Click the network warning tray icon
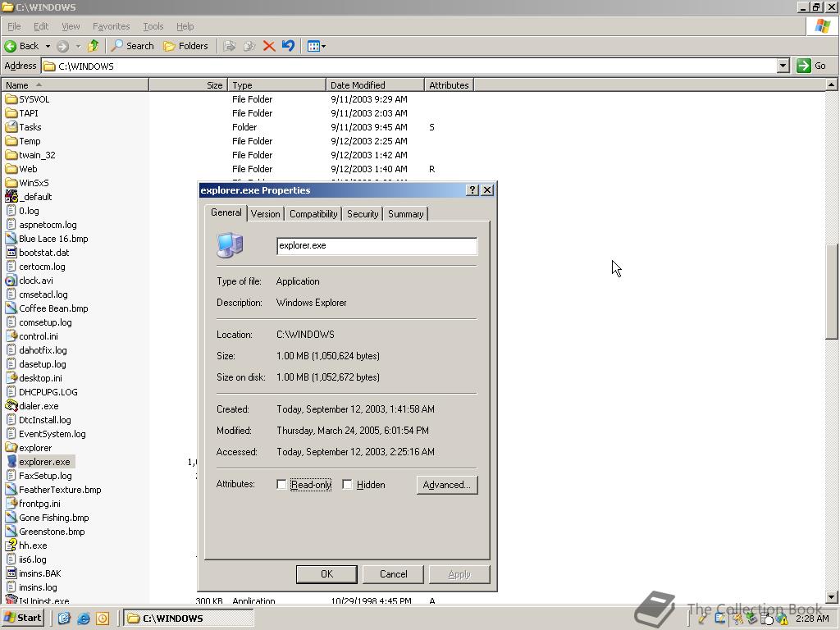 pos(782,619)
